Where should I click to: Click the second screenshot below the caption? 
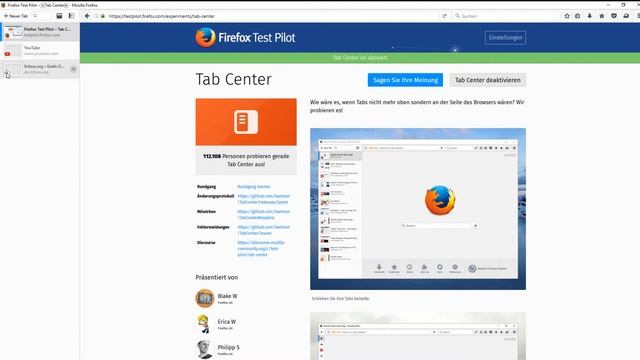pyautogui.click(x=418, y=336)
